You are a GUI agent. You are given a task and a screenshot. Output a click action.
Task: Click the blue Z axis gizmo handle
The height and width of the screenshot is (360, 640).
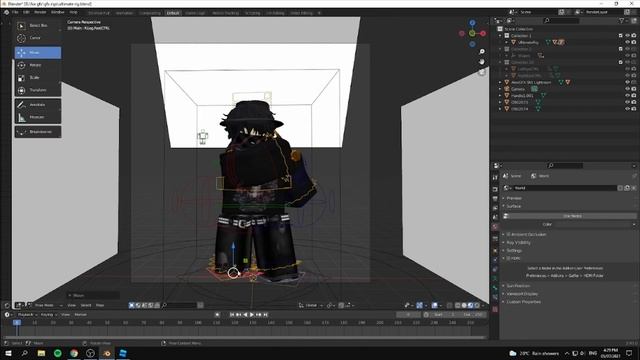(x=472, y=23)
